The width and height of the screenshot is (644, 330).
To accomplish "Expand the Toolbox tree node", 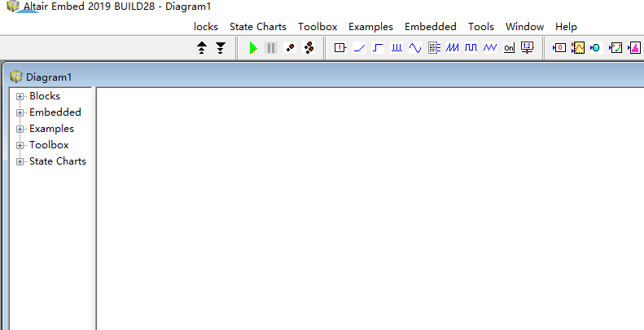I will pos(20,146).
